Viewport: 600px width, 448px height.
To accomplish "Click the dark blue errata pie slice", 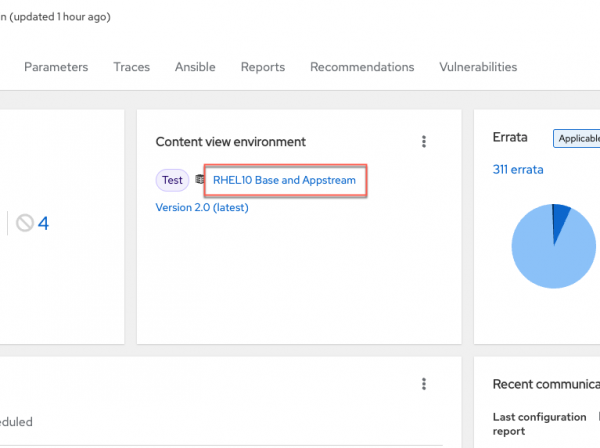I will click(x=559, y=220).
